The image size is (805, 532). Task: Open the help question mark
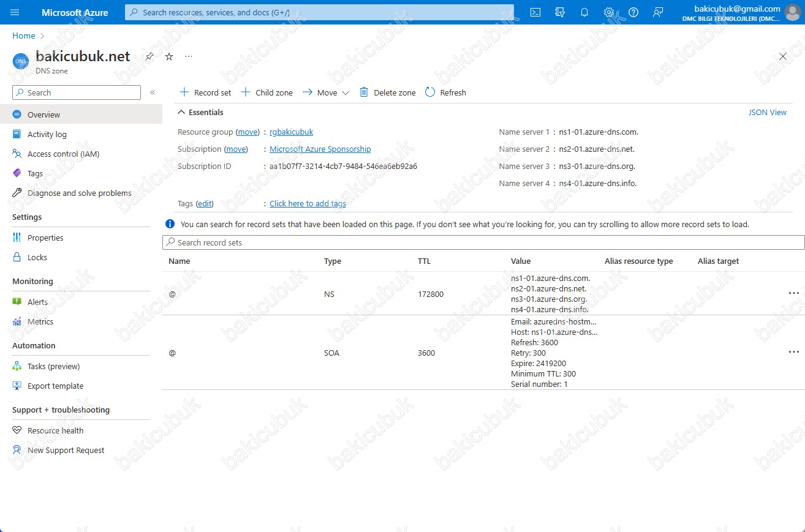(x=633, y=12)
